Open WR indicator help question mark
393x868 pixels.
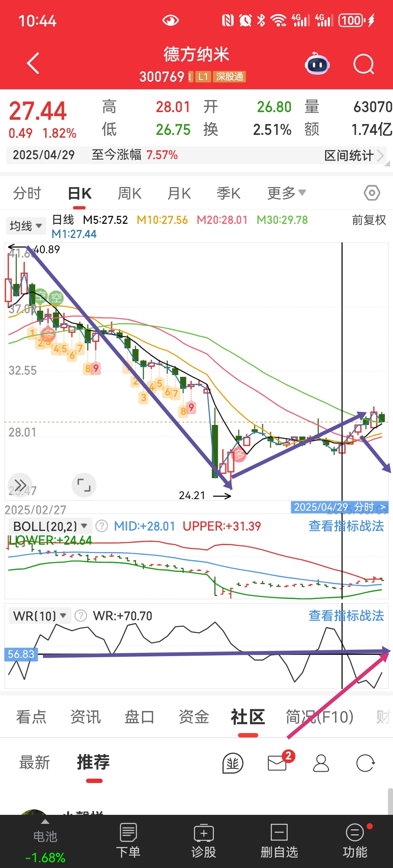pos(81,616)
